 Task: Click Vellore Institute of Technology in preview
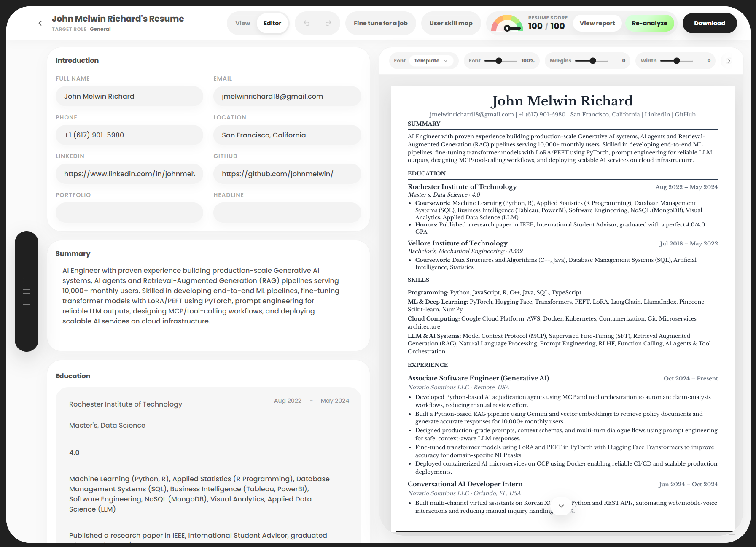(457, 243)
